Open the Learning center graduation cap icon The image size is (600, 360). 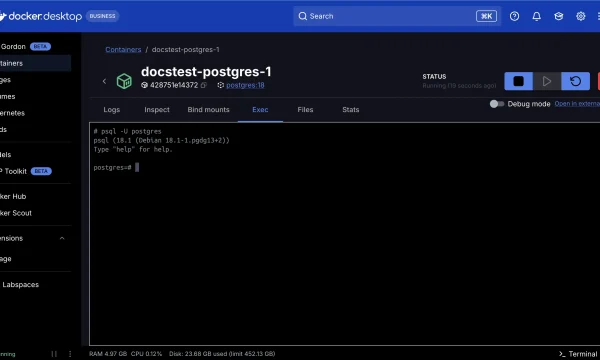(x=559, y=16)
